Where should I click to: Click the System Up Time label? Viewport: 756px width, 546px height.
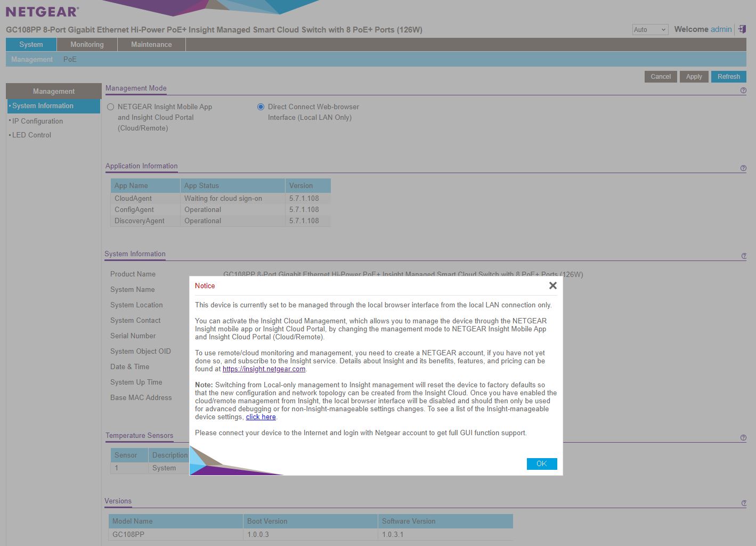136,382
